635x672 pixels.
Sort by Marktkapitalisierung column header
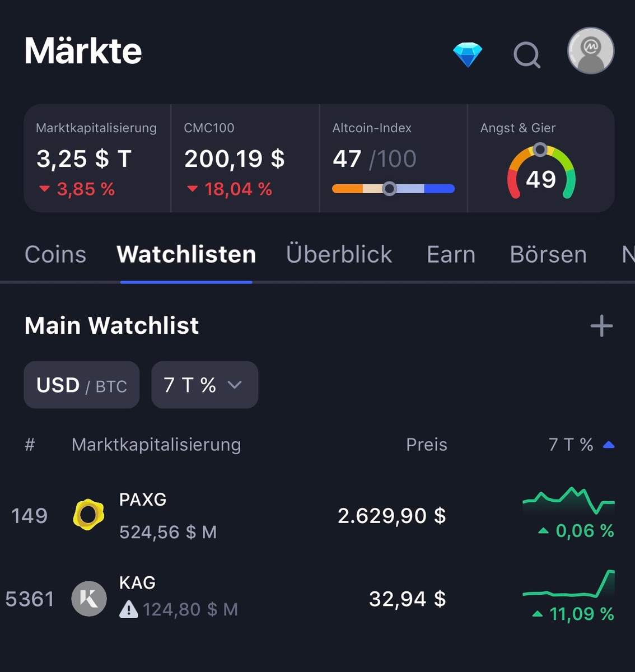point(156,445)
